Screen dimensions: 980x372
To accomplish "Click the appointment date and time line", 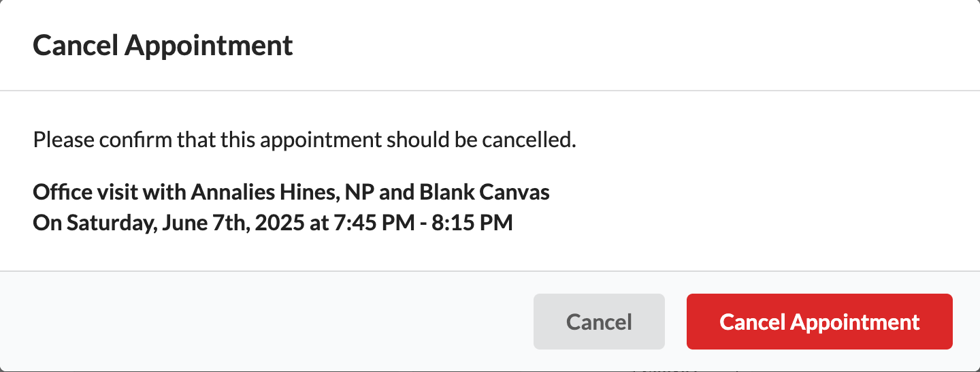I will point(272,223).
